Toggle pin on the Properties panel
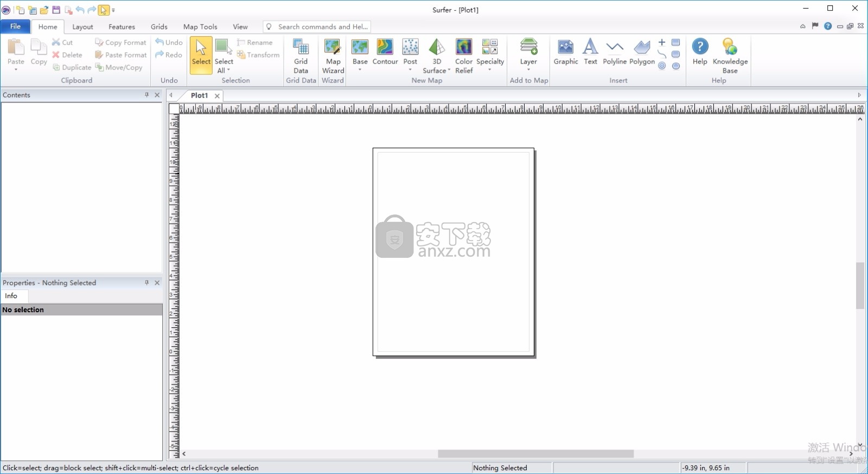The width and height of the screenshot is (868, 474). tap(146, 282)
